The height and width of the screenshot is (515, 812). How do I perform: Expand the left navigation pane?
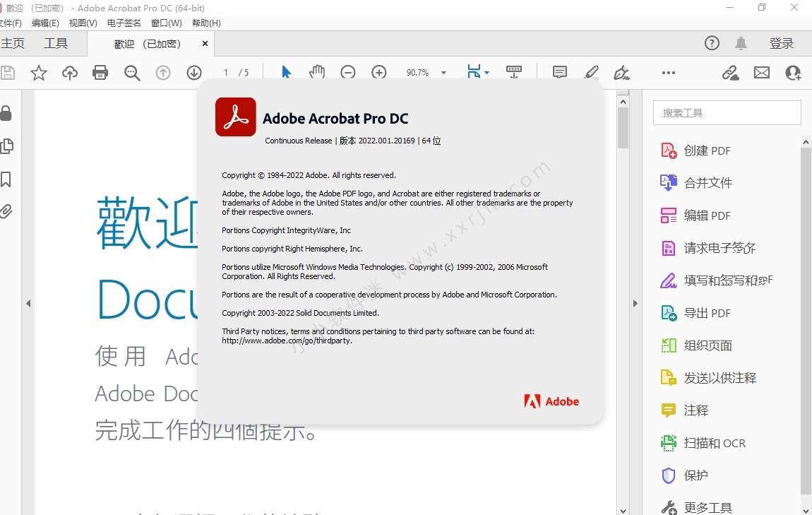(x=28, y=303)
